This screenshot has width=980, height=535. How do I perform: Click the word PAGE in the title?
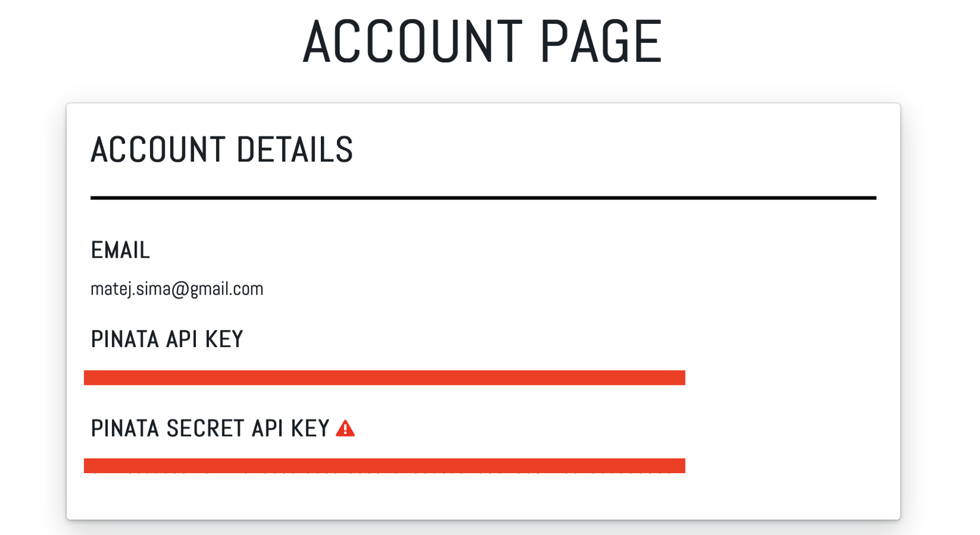(601, 42)
